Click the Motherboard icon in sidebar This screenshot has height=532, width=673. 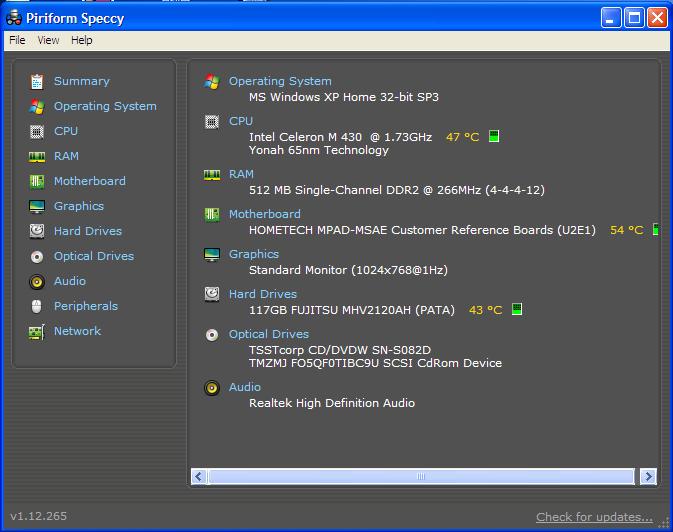[37, 182]
